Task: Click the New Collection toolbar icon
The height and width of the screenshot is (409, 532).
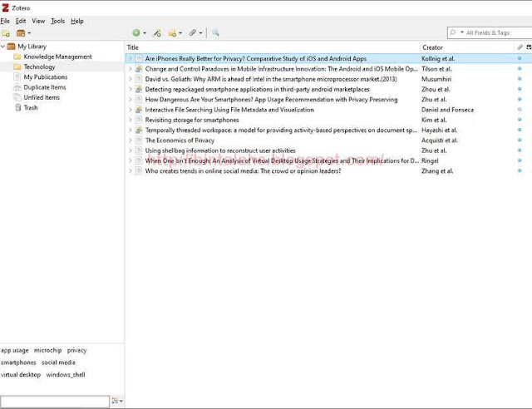Action: [6, 33]
